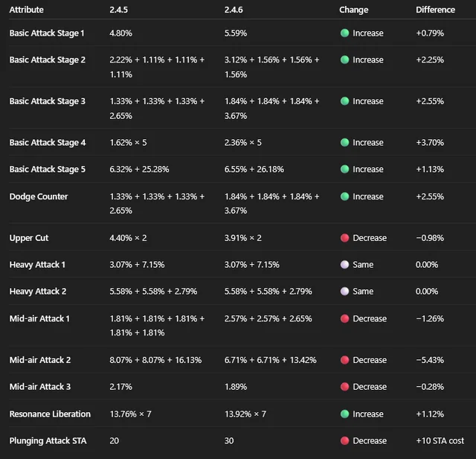The image size is (476, 459).
Task: Click red Decrease dot in Upper Cut row
Action: point(344,238)
